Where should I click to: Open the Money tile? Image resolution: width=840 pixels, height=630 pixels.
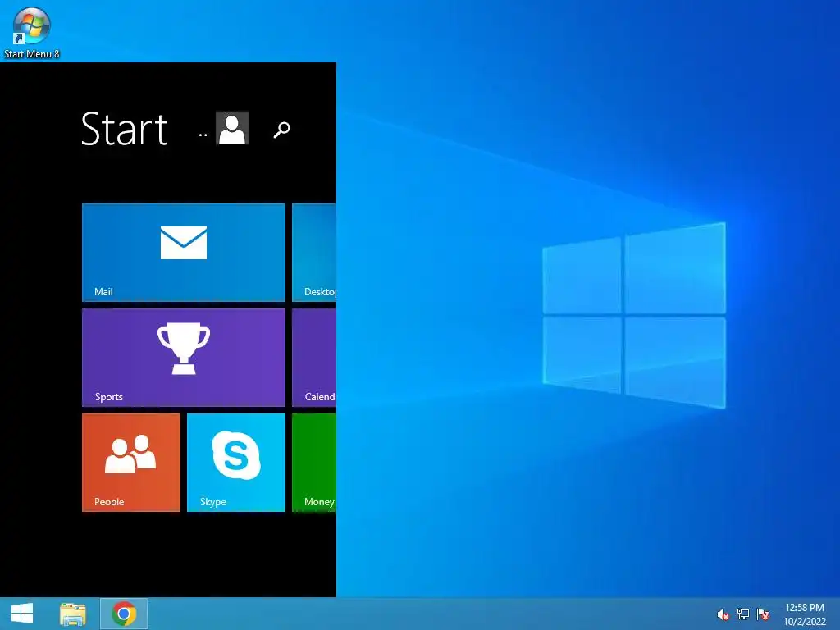(x=314, y=463)
